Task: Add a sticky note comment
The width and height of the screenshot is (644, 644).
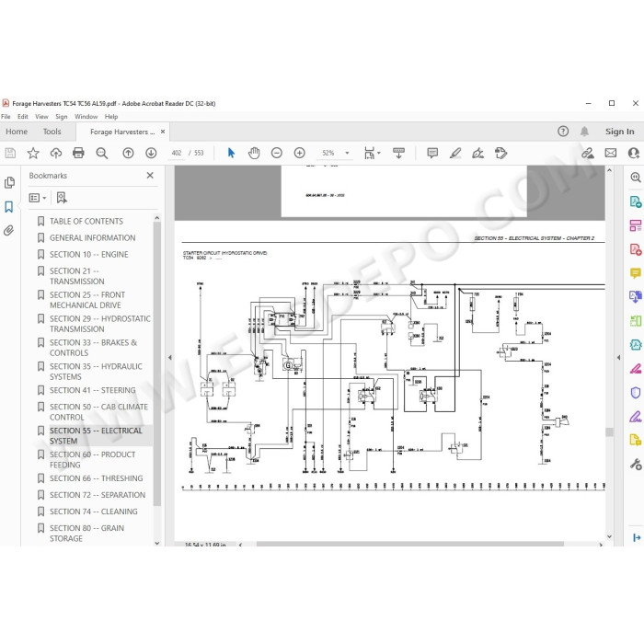Action: [x=432, y=154]
